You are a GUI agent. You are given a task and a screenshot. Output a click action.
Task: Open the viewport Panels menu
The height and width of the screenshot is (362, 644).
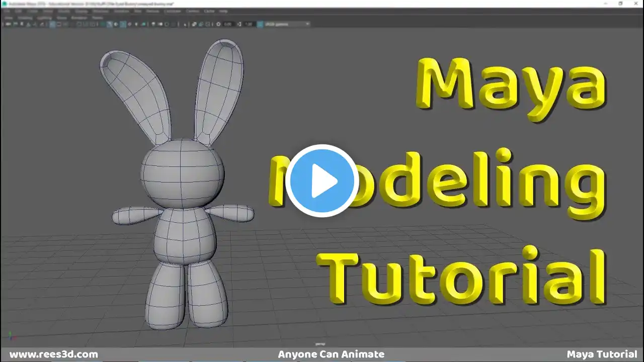(97, 18)
